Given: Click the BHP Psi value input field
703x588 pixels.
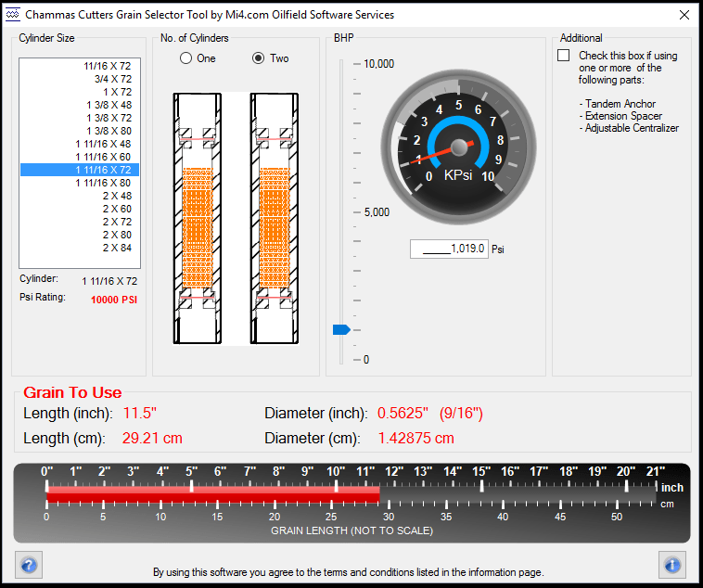Looking at the screenshot, I should point(449,249).
